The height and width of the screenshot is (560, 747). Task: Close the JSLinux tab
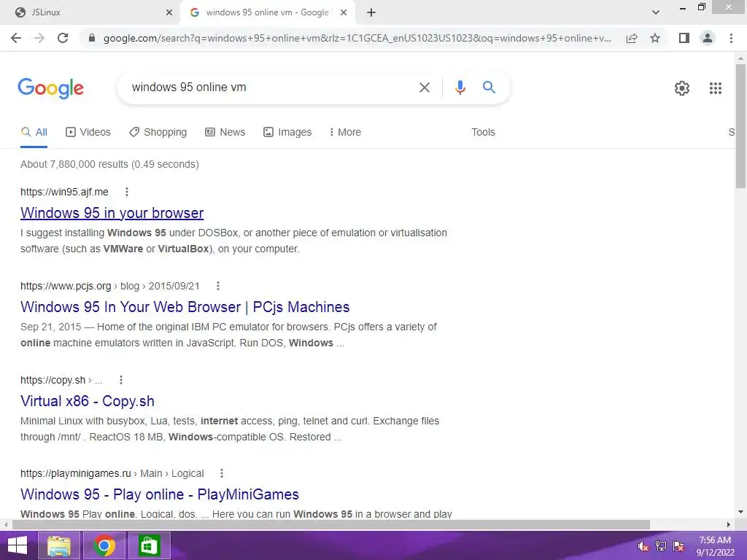point(169,12)
